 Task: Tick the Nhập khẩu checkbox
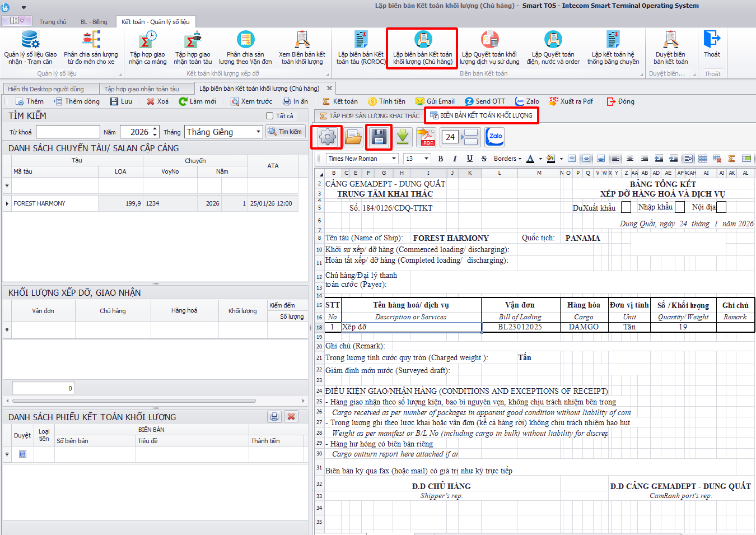pyautogui.click(x=680, y=207)
